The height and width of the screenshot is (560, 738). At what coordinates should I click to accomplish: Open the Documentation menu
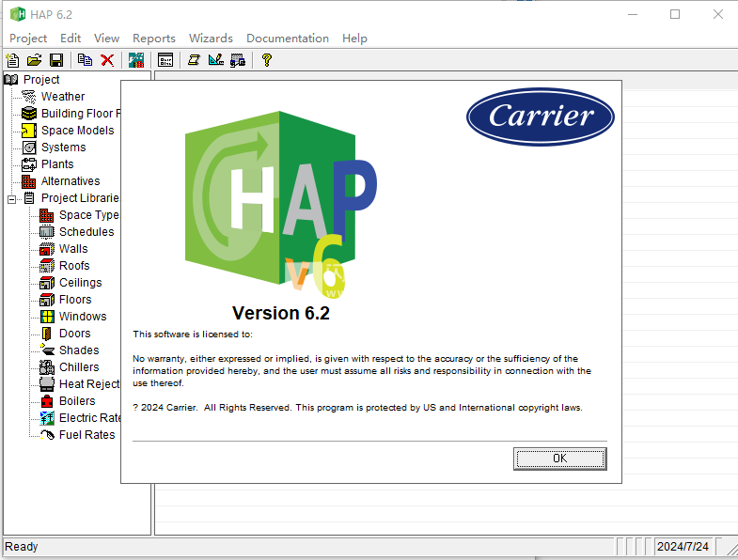click(288, 39)
